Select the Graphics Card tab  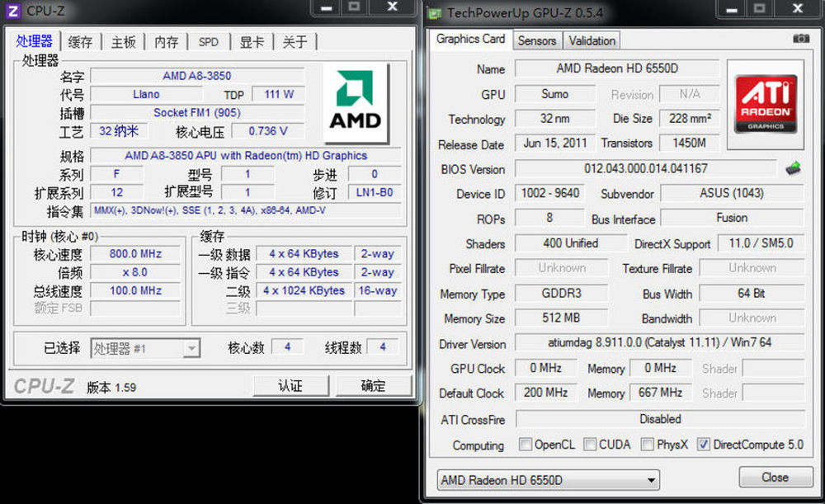pos(470,39)
